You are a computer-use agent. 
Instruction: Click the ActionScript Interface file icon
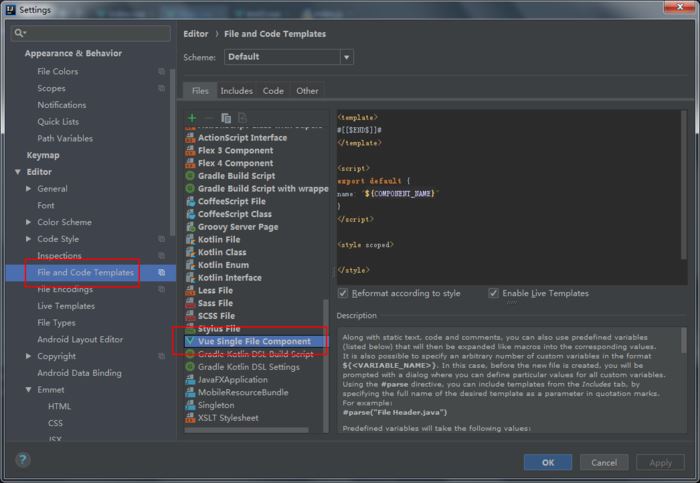pyautogui.click(x=191, y=137)
